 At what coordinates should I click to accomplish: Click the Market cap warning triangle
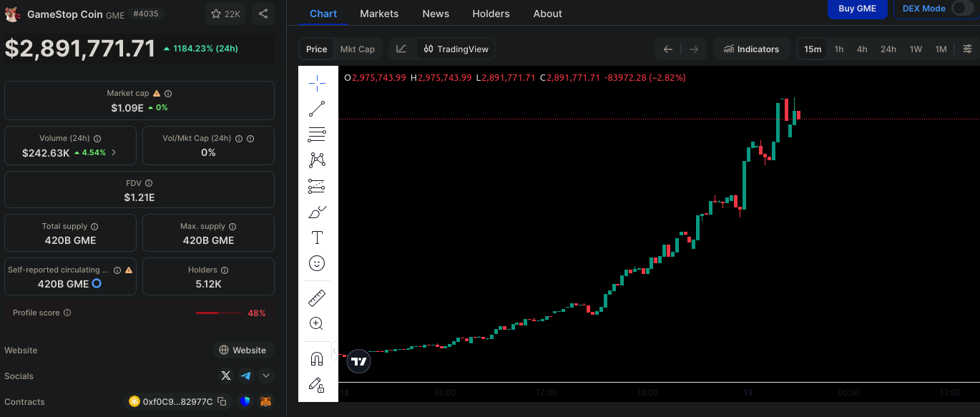[x=157, y=94]
